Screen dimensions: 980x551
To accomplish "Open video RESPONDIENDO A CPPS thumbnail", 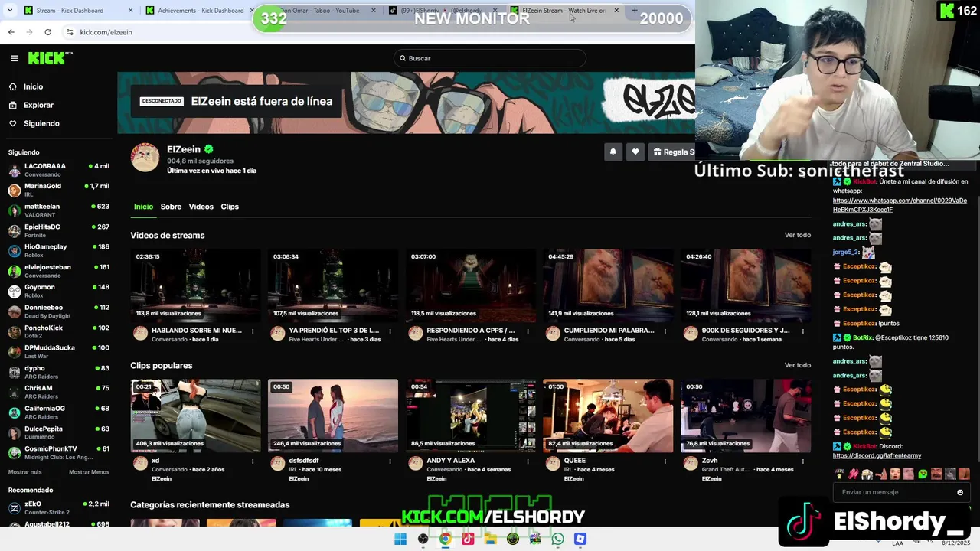I will [x=470, y=285].
